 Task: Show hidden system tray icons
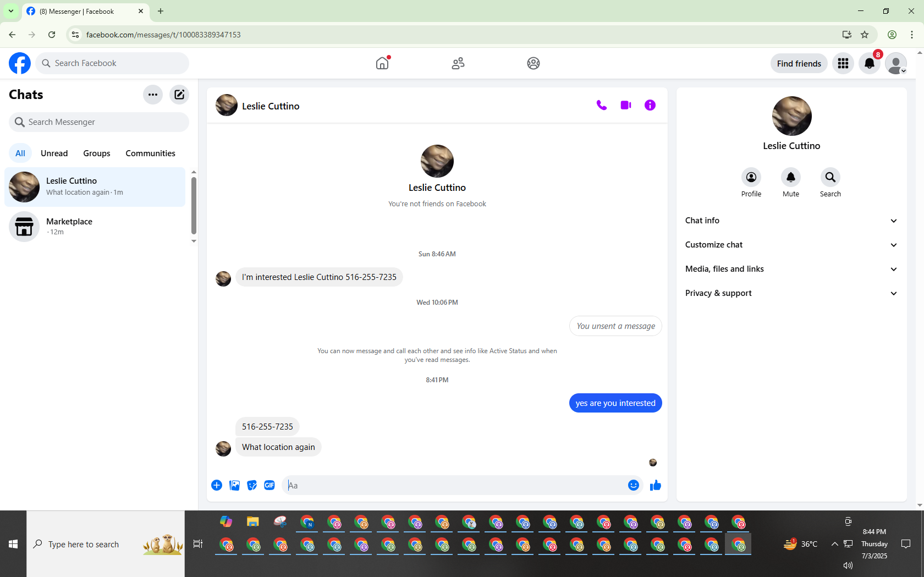(834, 544)
